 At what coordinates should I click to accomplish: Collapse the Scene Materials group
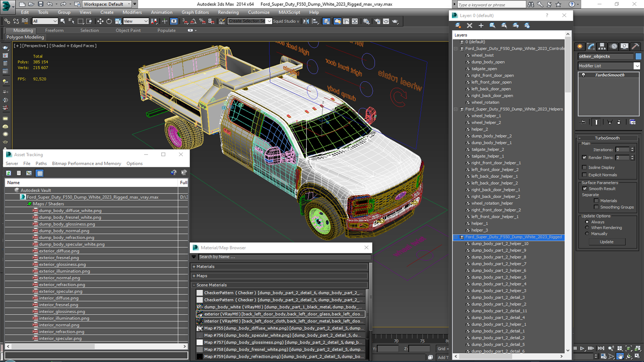(x=194, y=285)
